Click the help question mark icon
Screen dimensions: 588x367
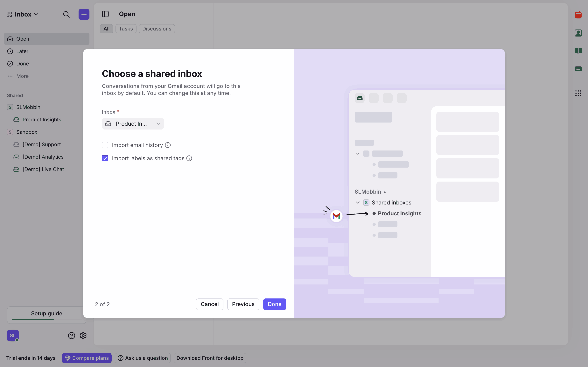click(x=71, y=336)
